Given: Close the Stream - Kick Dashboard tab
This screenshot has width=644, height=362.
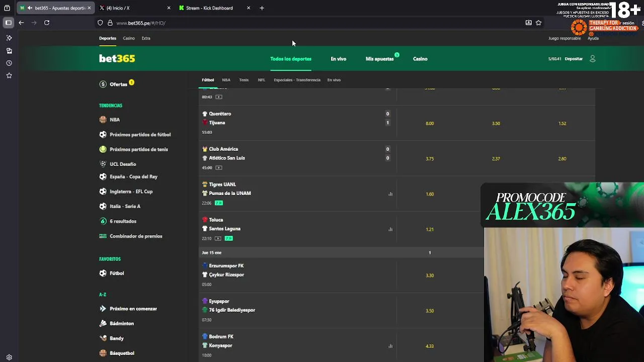Looking at the screenshot, I should tap(249, 8).
